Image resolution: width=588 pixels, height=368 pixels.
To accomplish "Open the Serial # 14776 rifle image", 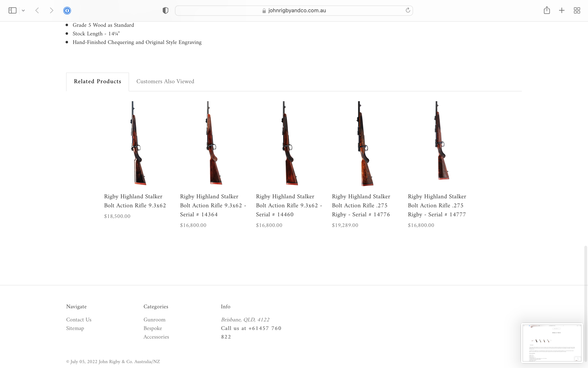I will (x=365, y=144).
